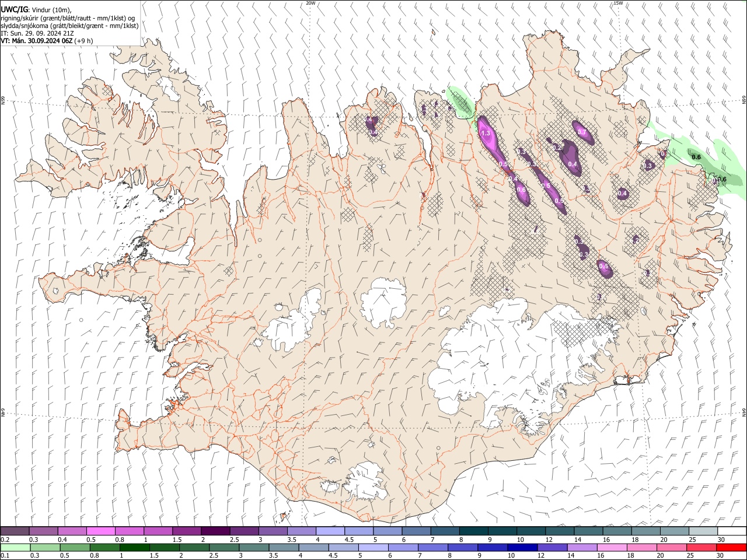
Task: Click the 'VT: Mán. 30.09.2024 06Z (+9 h)' line
Action: click(47, 41)
